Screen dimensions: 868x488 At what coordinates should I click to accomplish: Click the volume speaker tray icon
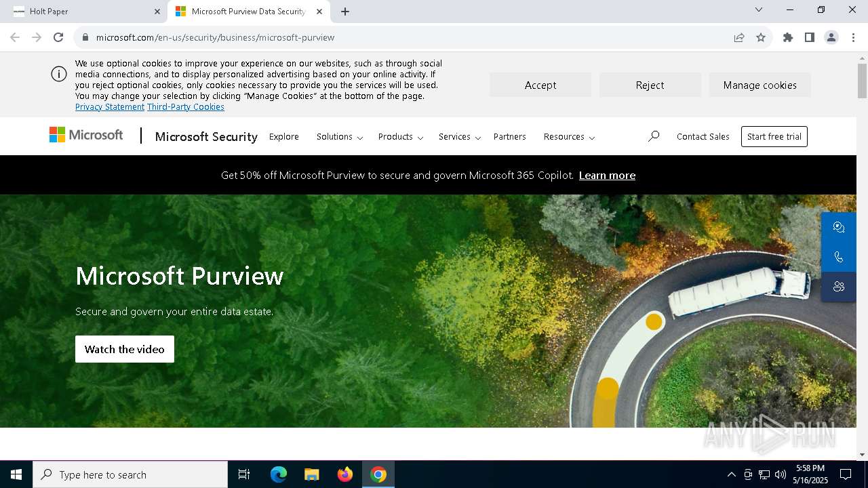point(781,474)
